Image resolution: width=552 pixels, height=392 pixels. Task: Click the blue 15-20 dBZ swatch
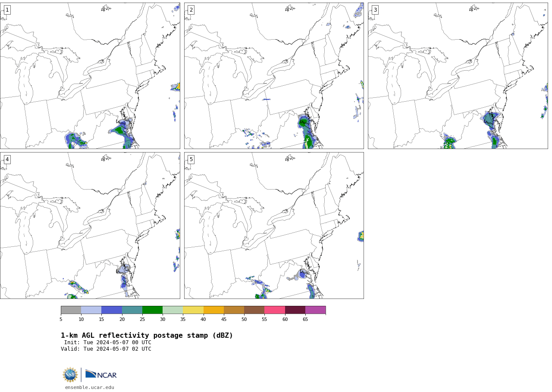click(x=112, y=310)
